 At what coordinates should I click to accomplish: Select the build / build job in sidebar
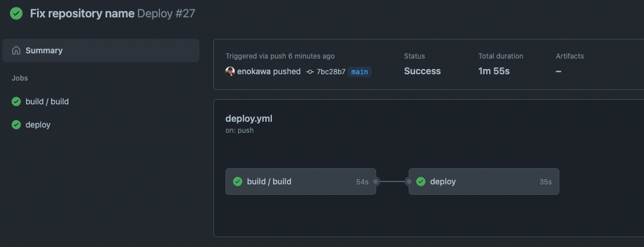point(101,101)
